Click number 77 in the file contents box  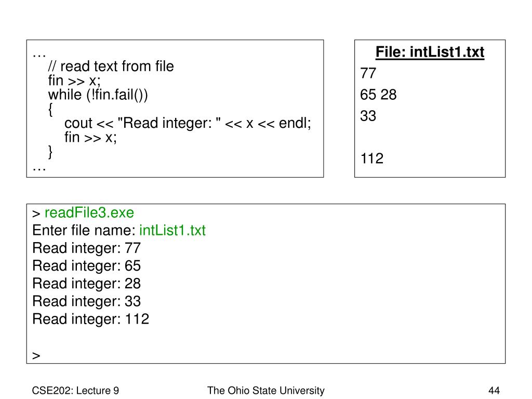368,73
